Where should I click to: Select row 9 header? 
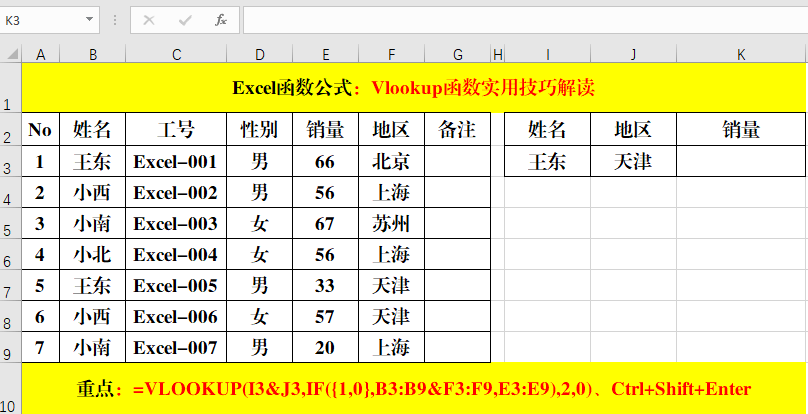11,347
